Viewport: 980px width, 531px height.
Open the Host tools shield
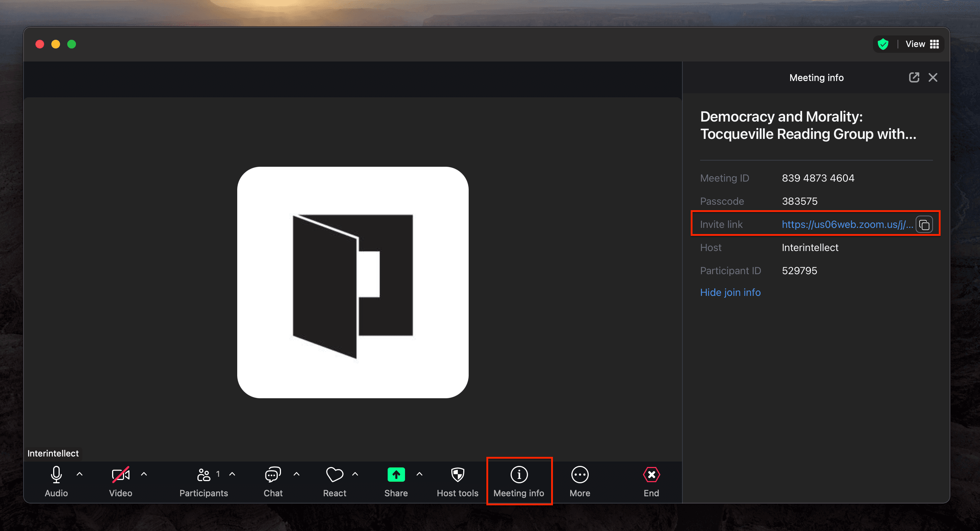point(457,481)
